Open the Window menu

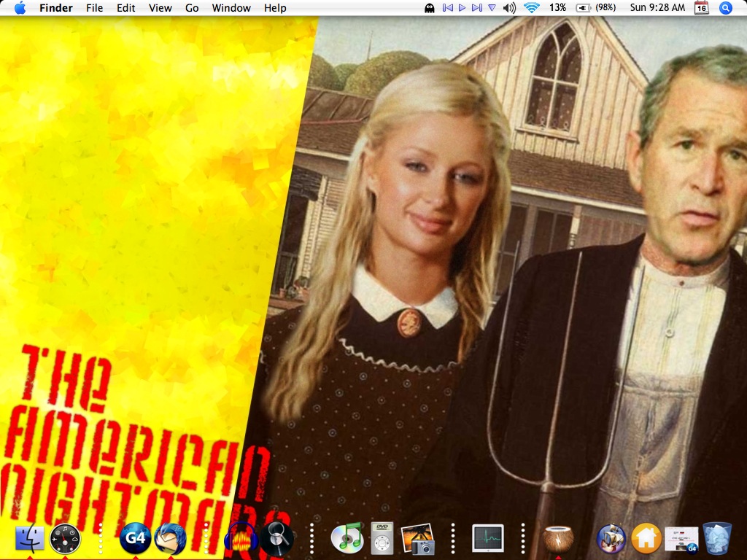pos(231,8)
